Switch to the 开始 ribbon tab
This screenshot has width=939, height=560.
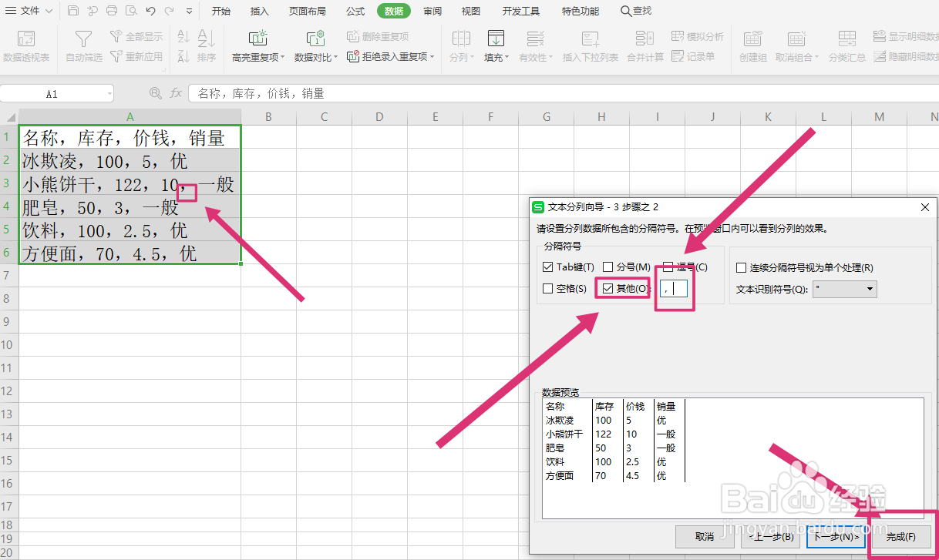pos(220,10)
